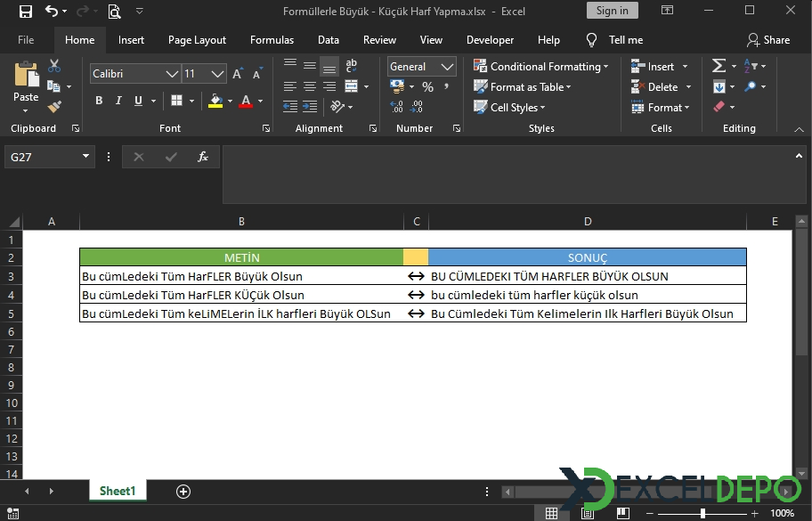Expand the General number format dropdown
The image size is (812, 521).
click(448, 67)
